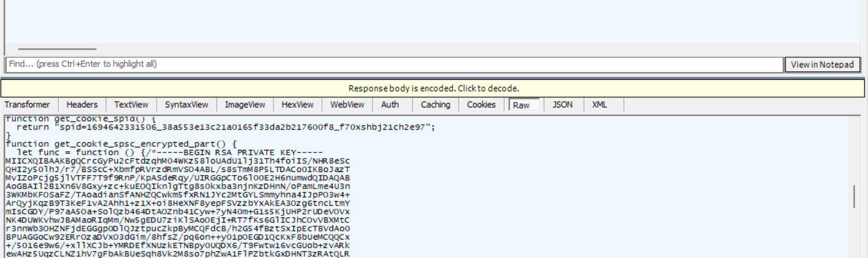The height and width of the screenshot is (258, 868).
Task: Switch to the HexView tab
Action: 298,105
